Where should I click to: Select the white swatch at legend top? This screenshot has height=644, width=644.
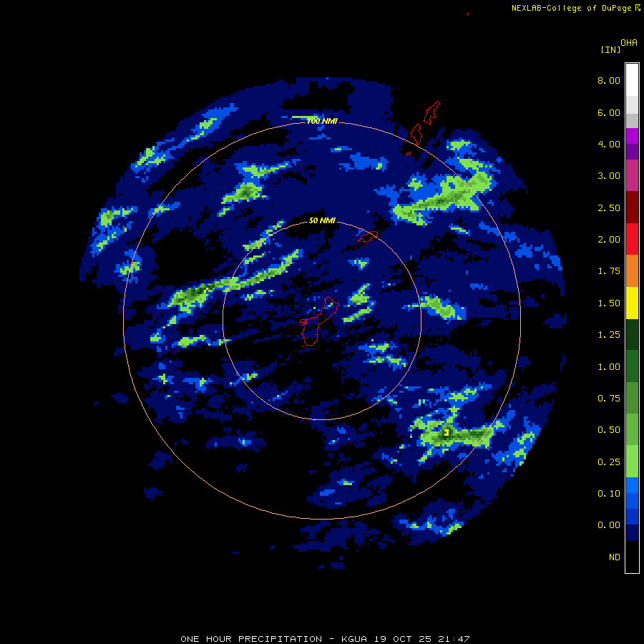[x=632, y=80]
